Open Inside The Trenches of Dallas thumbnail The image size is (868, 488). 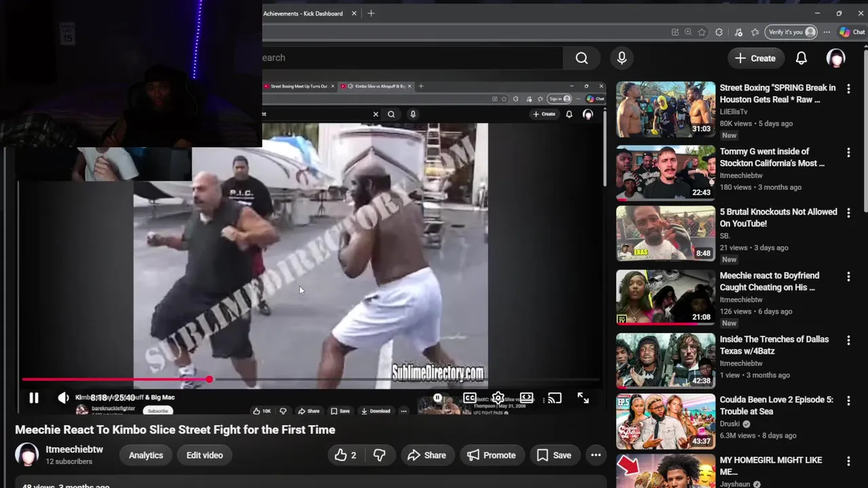pyautogui.click(x=665, y=361)
